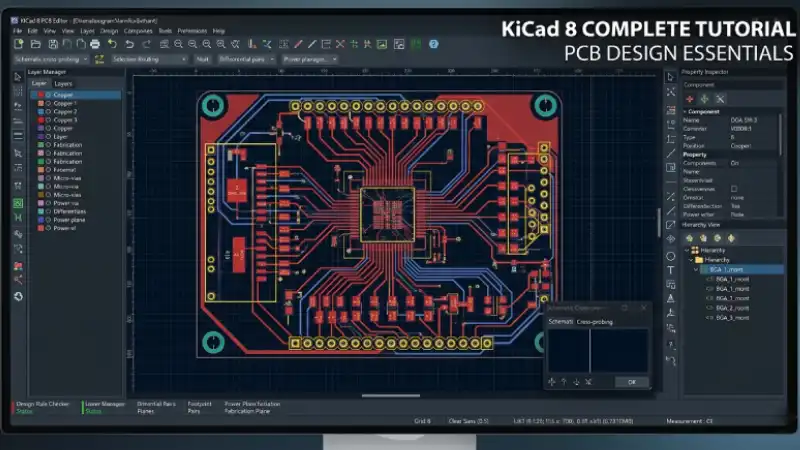
Task: Open the Selection Routing dropdown
Action: click(x=149, y=59)
